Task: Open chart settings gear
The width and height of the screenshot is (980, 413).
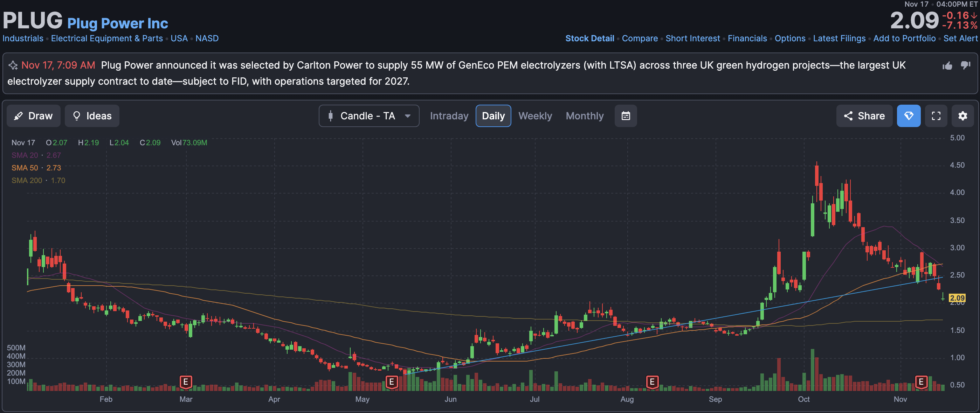Action: click(x=962, y=116)
